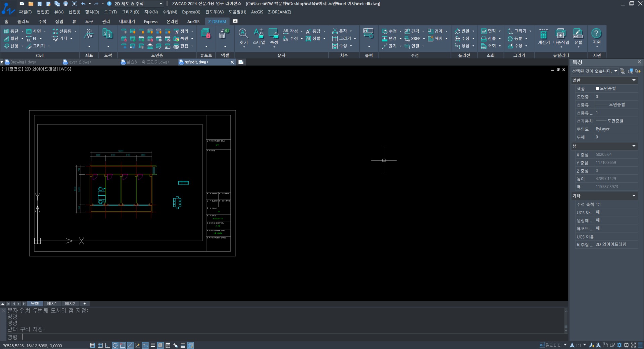Viewport: 644px width, 349px height.
Task: Click the viewport label [2D 와이어프레임]
Action: tap(41, 69)
